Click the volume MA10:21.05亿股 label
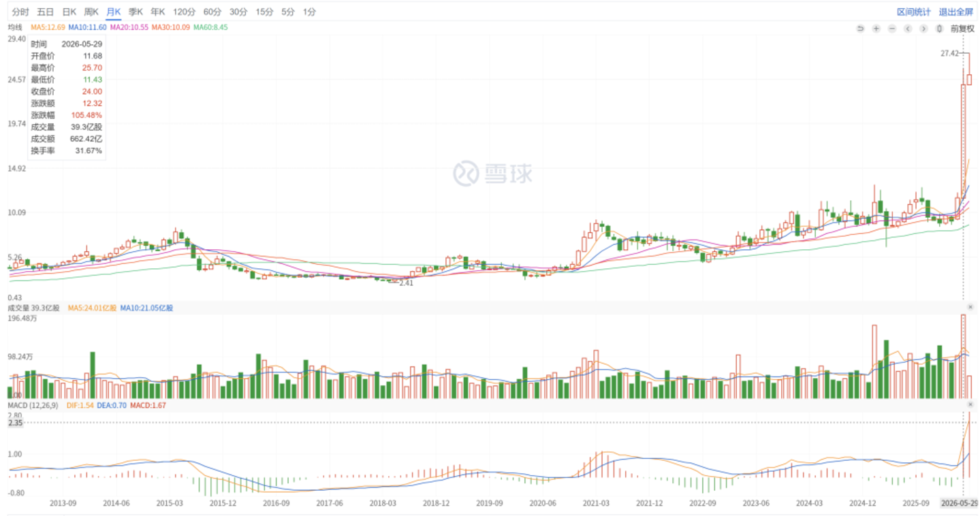Screen dimensions: 980x516 [x=146, y=308]
